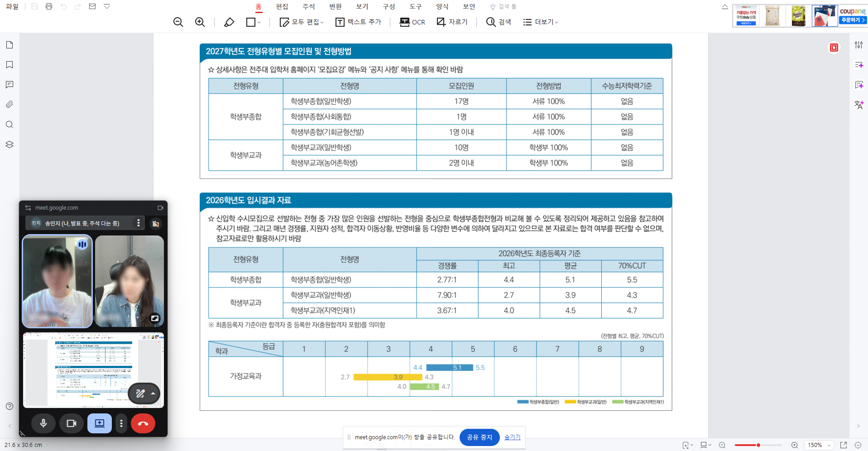Expand the 더보기 menu
The image size is (868, 451).
pyautogui.click(x=540, y=22)
